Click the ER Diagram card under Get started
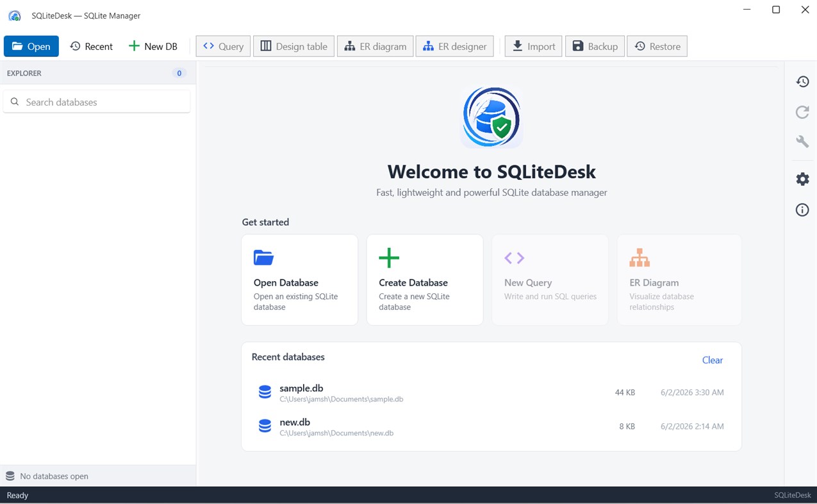The image size is (817, 504). tap(679, 280)
